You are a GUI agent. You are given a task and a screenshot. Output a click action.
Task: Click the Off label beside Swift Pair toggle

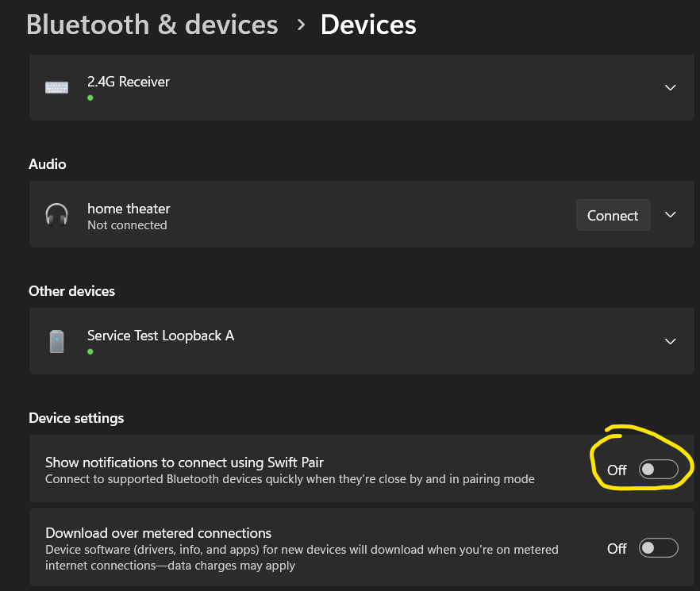point(617,470)
